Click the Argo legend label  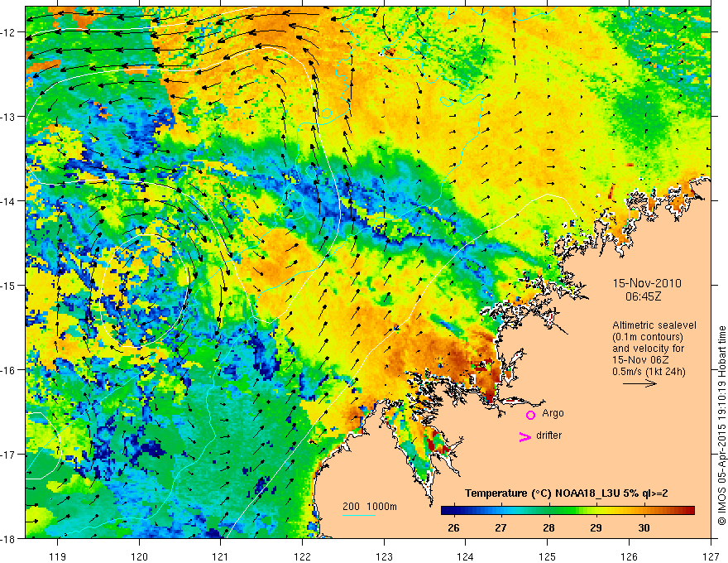tap(553, 413)
